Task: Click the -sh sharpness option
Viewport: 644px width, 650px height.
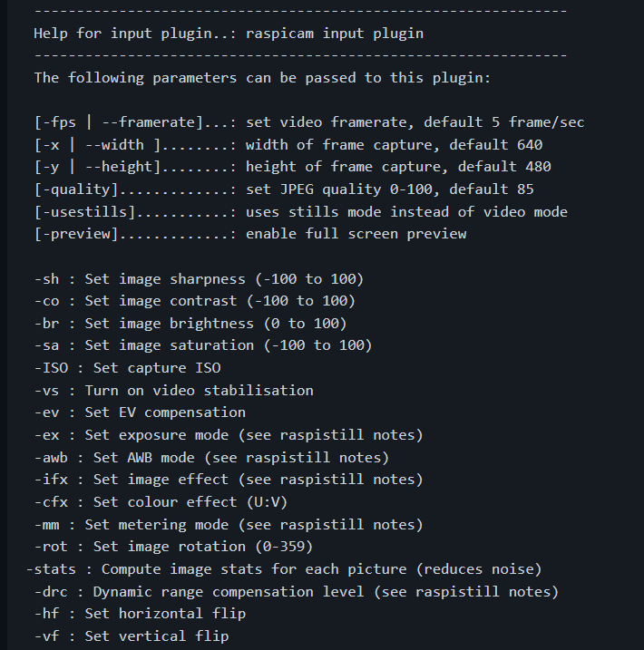Action: coord(199,279)
